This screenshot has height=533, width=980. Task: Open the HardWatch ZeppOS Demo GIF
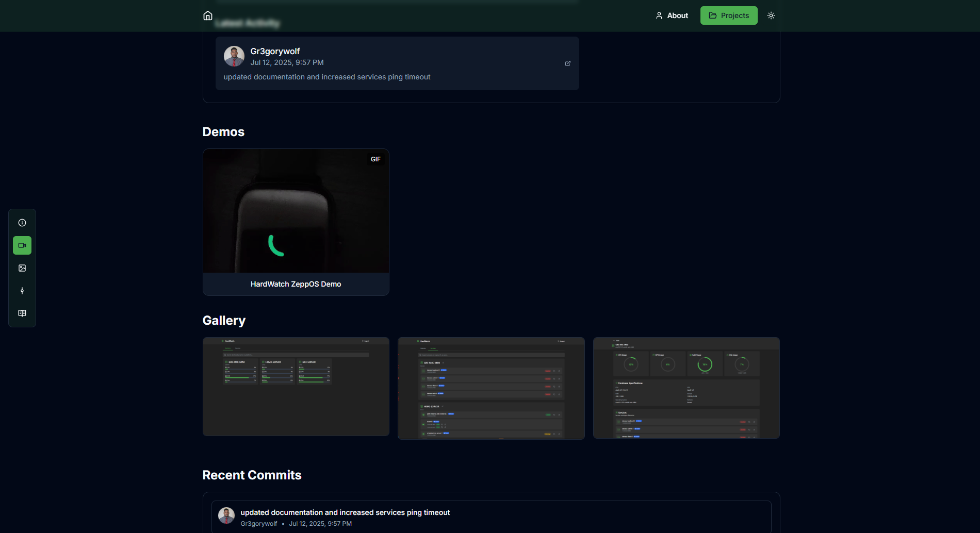click(296, 211)
